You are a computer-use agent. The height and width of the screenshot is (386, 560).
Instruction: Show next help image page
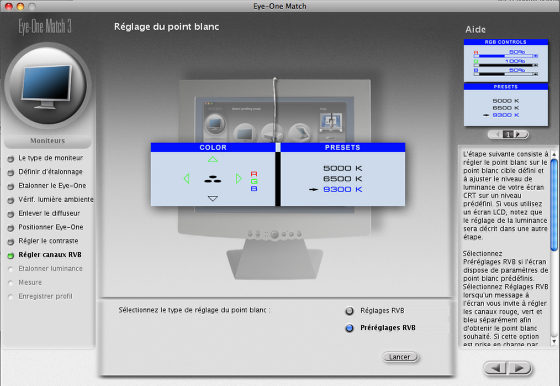[x=520, y=135]
